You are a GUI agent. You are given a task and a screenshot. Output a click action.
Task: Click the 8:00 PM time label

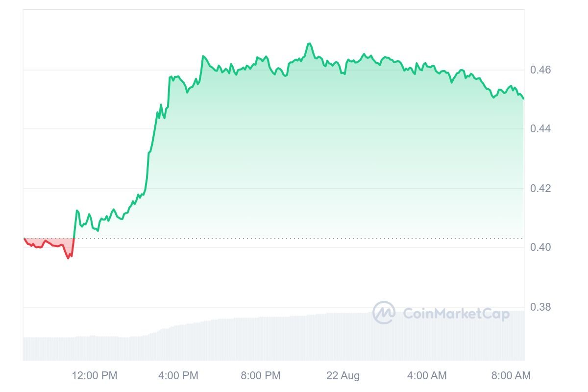pyautogui.click(x=261, y=376)
